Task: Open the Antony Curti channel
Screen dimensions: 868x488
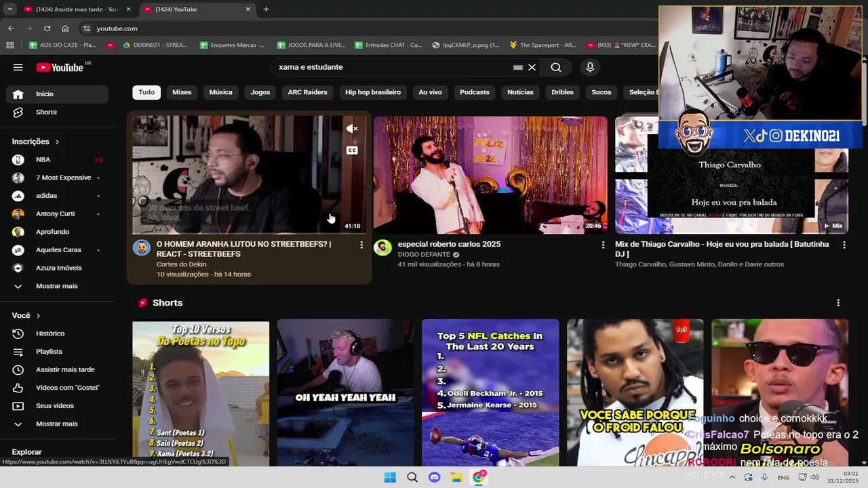Action: [57, 213]
